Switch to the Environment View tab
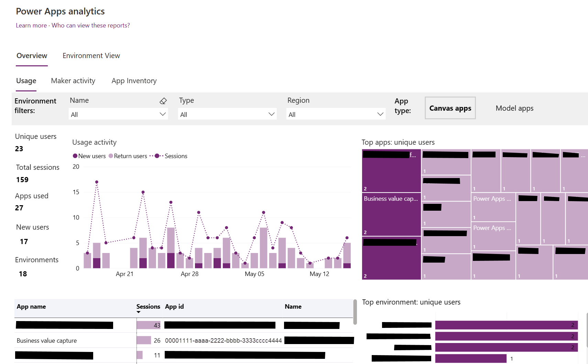This screenshot has width=588, height=364. pos(91,56)
